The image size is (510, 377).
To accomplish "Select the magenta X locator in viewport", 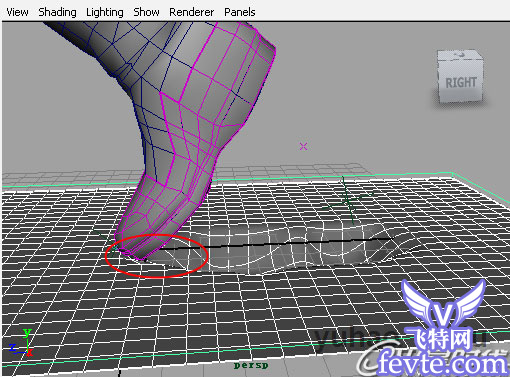I will coord(303,146).
